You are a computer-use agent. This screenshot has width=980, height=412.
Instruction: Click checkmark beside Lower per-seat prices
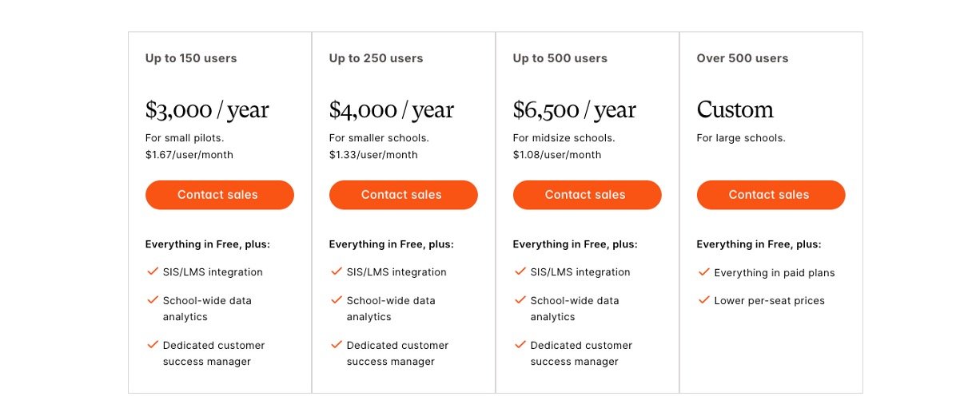[704, 300]
